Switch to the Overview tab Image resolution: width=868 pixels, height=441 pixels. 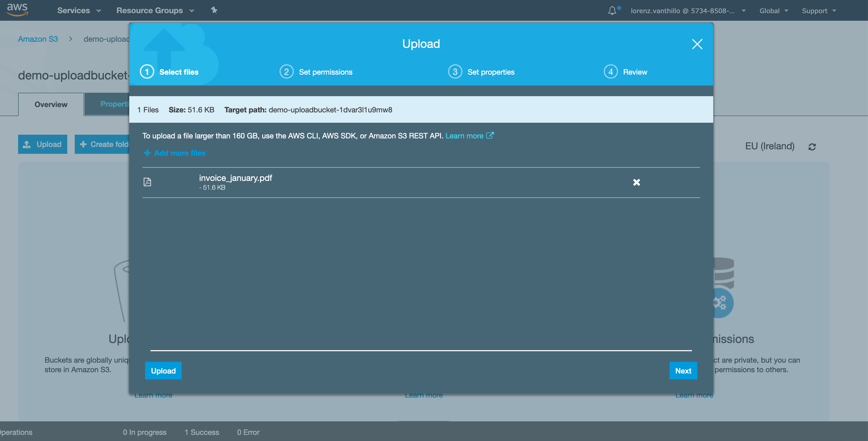point(51,104)
